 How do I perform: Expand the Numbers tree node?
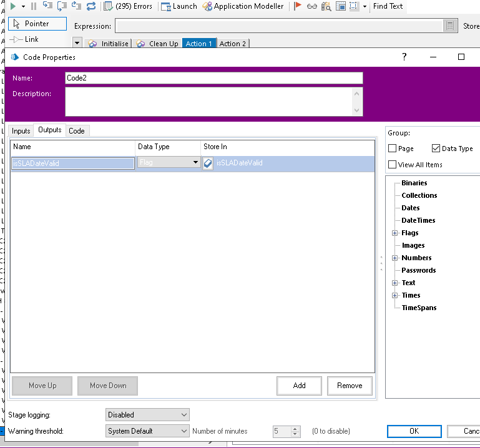[394, 258]
